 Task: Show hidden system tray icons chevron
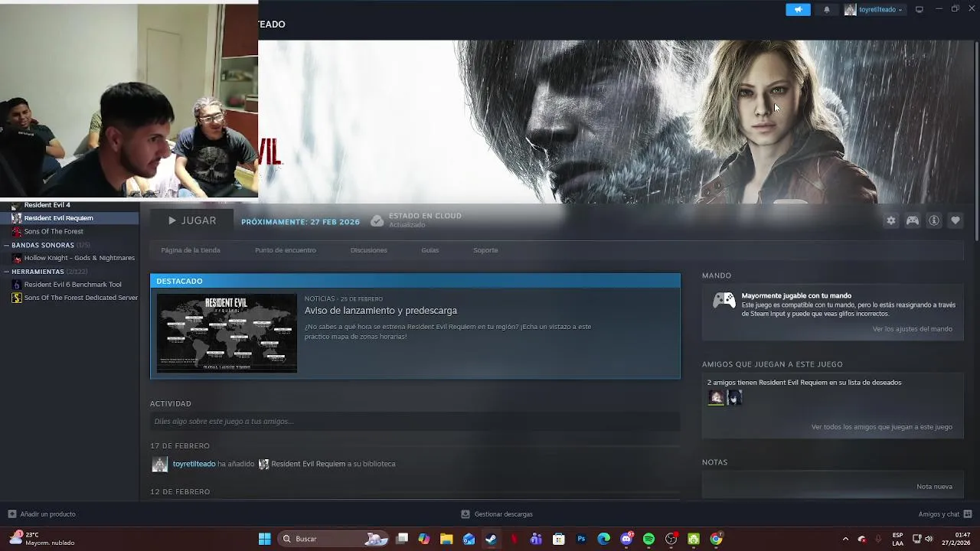(845, 539)
